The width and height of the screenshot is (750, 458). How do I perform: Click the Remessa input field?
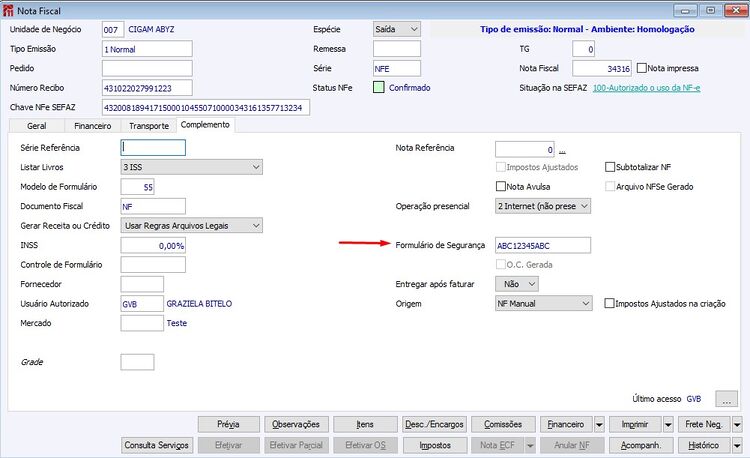(x=397, y=49)
